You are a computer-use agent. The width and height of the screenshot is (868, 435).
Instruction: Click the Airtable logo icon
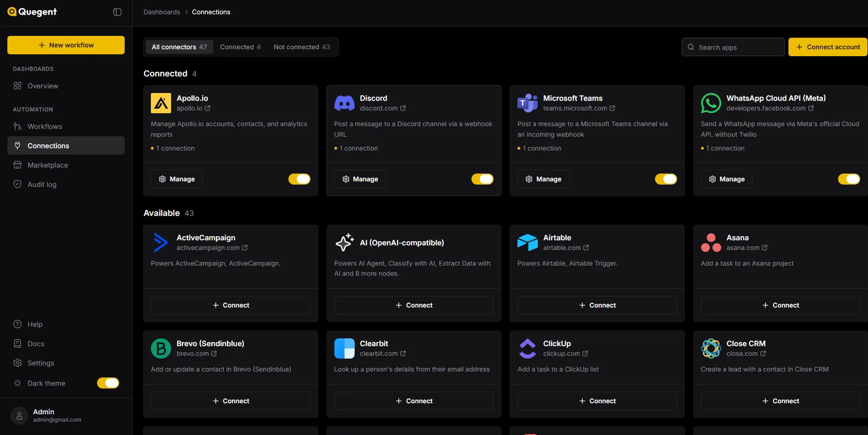[x=528, y=243]
